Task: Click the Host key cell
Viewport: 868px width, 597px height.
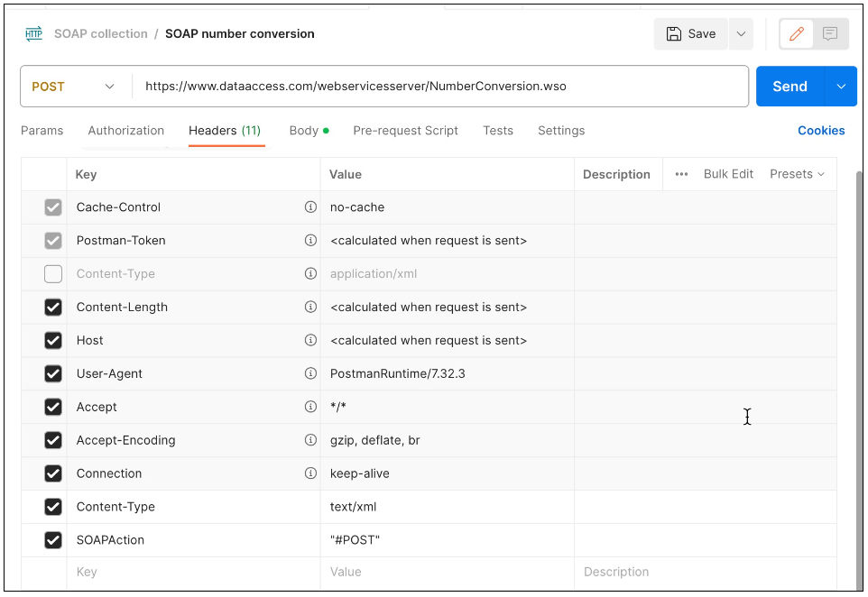Action: pyautogui.click(x=193, y=340)
